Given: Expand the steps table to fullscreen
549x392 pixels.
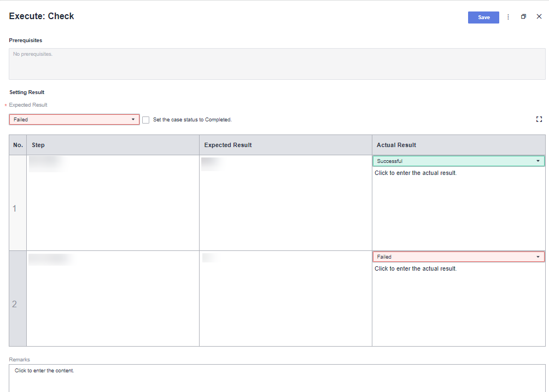Looking at the screenshot, I should tap(539, 119).
